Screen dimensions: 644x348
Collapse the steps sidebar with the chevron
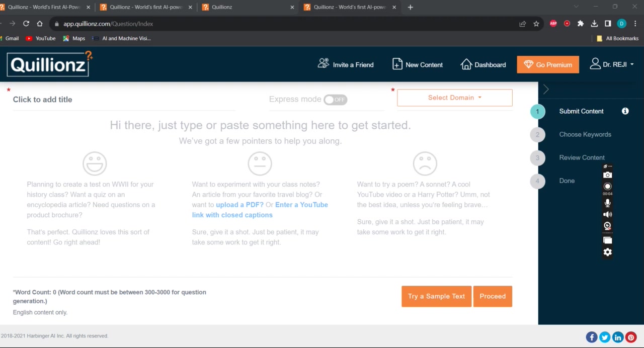pos(546,89)
